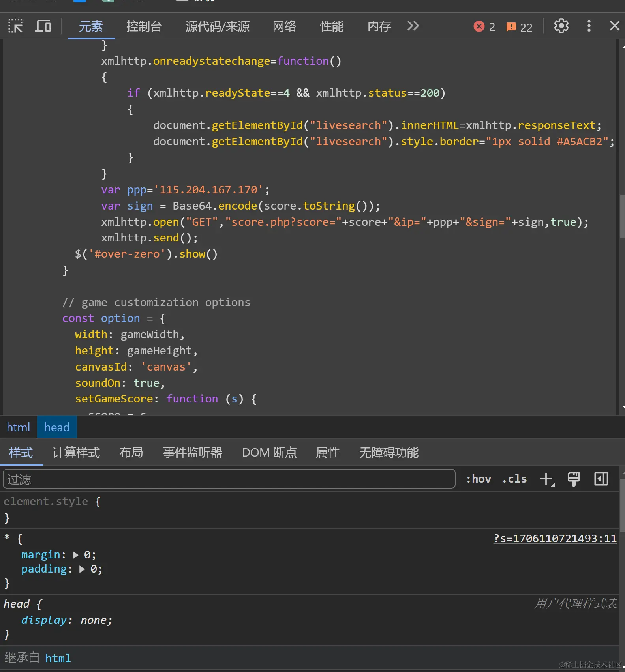Viewport: 625px width, 672px height.
Task: Click the elements panel vertical scrollbar thumb
Action: point(622,216)
